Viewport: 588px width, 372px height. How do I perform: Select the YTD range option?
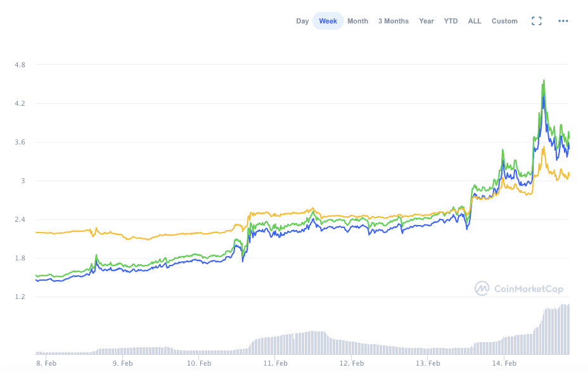point(451,21)
